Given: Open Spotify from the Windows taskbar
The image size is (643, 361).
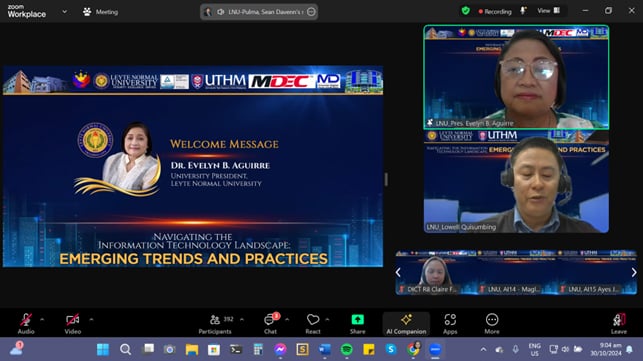Looking at the screenshot, I should coord(347,350).
